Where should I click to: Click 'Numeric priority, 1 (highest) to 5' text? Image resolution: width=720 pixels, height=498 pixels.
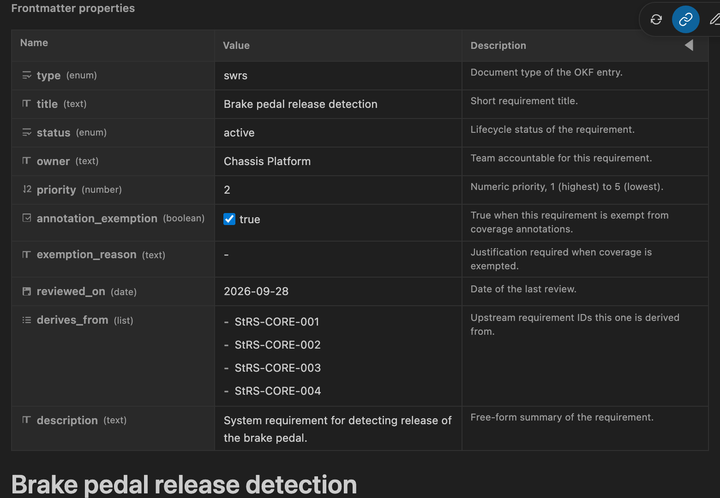567,187
